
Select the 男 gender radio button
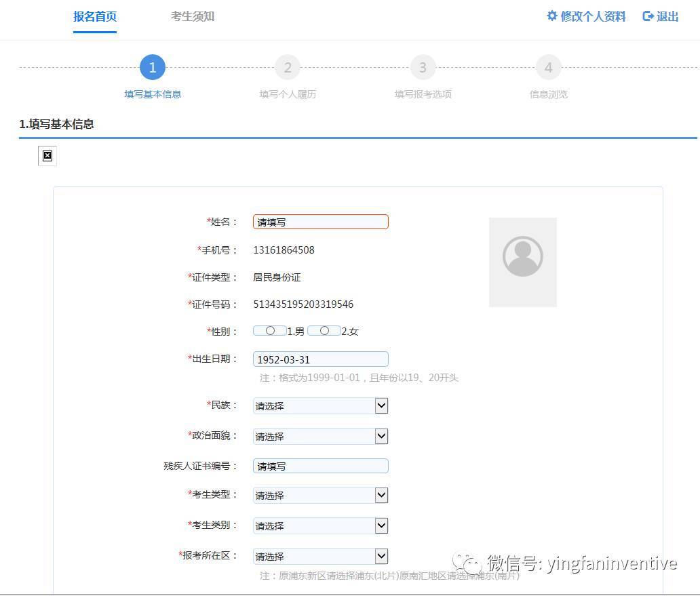tap(270, 331)
